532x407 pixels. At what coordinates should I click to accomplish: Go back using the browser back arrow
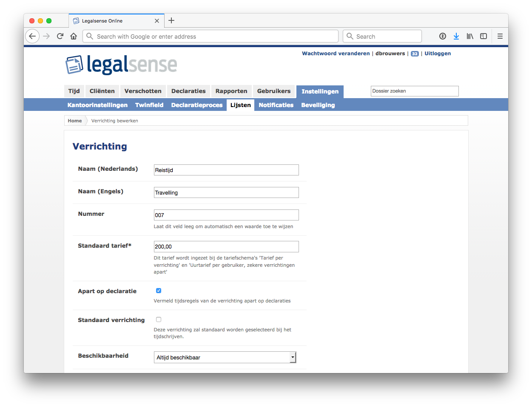(x=32, y=36)
